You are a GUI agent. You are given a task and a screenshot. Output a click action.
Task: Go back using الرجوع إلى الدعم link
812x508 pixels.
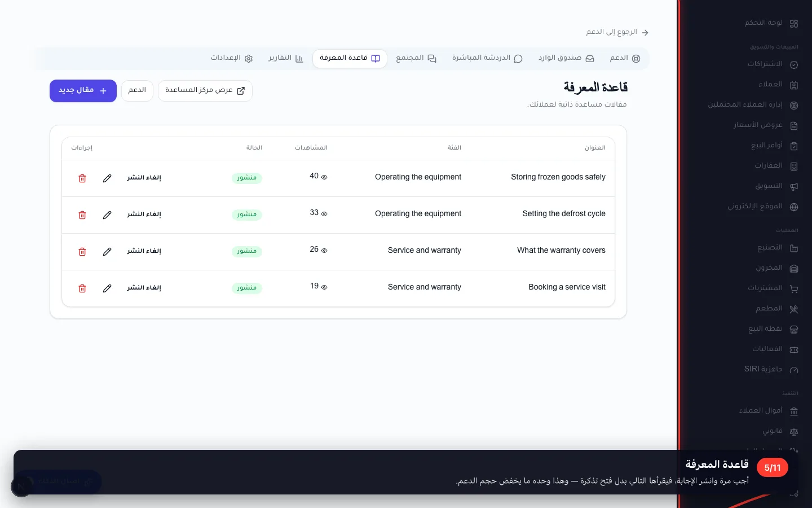(617, 32)
